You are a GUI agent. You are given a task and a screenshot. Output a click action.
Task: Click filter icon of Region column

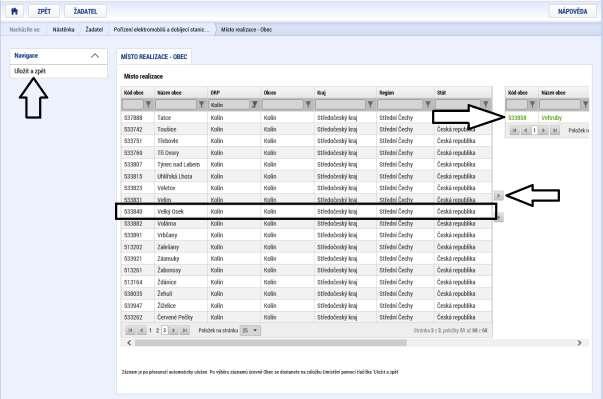(428, 104)
